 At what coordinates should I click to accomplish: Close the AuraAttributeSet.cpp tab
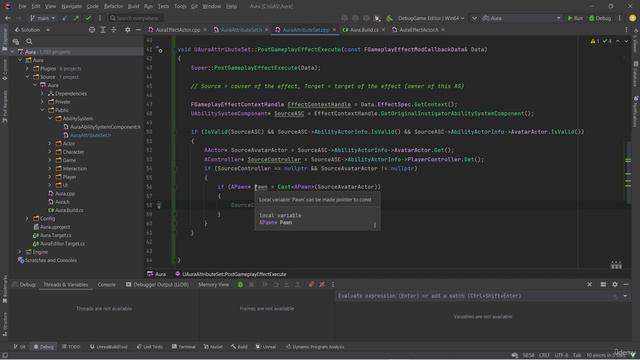tap(334, 30)
